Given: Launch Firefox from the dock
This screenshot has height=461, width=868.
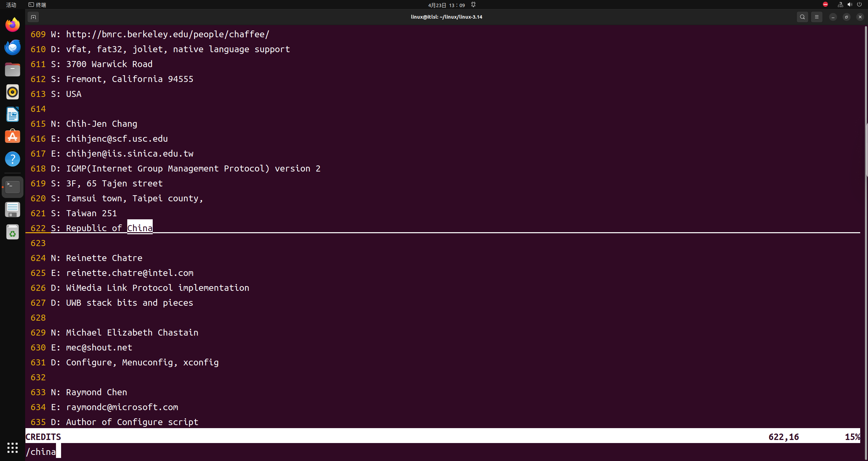Looking at the screenshot, I should [13, 25].
